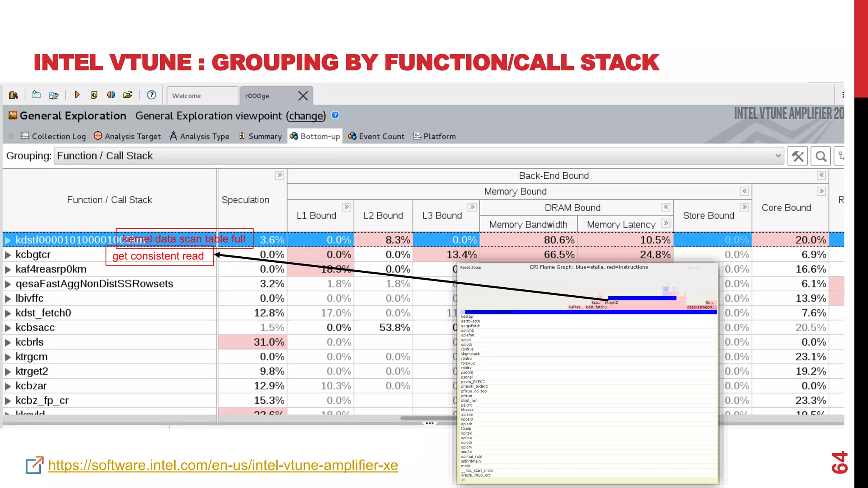The width and height of the screenshot is (868, 488).
Task: Open the Configure Project properties icon
Action: coord(54,95)
